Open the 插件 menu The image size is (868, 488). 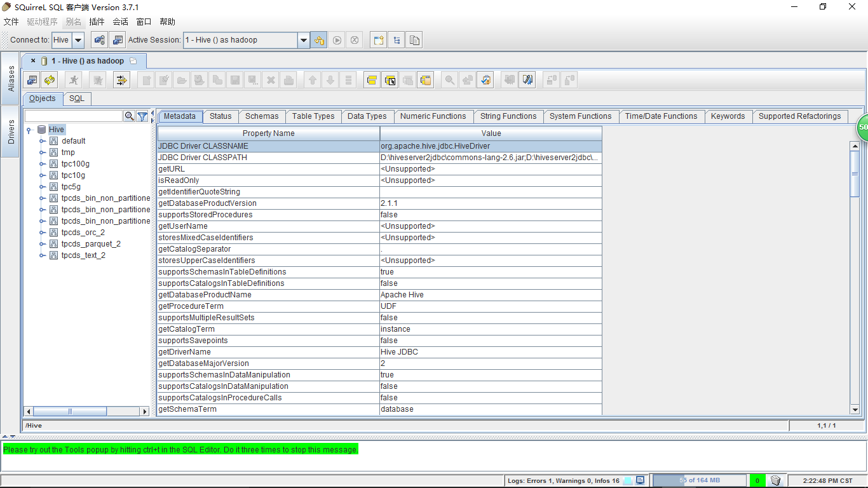point(97,22)
